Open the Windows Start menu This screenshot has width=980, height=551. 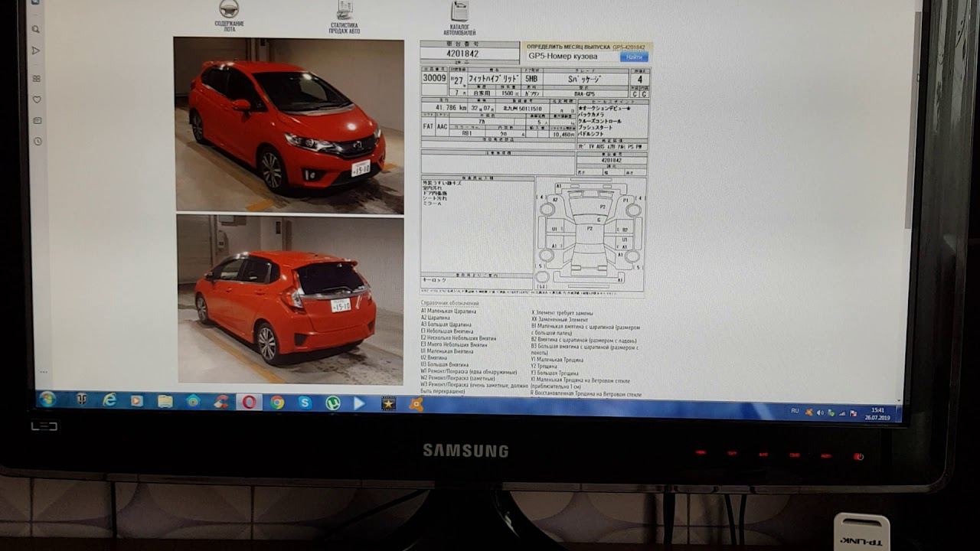47,399
